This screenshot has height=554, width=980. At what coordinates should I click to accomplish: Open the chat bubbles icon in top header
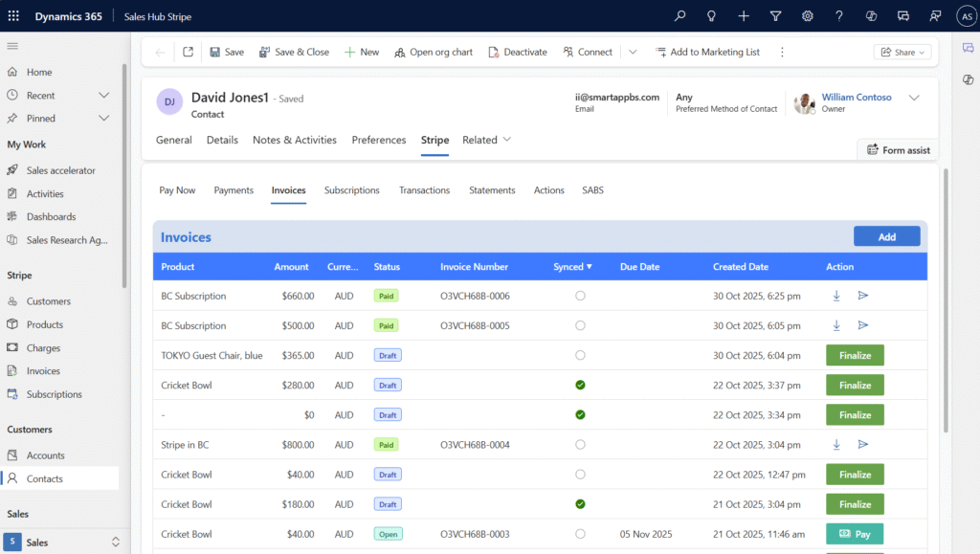pos(903,16)
